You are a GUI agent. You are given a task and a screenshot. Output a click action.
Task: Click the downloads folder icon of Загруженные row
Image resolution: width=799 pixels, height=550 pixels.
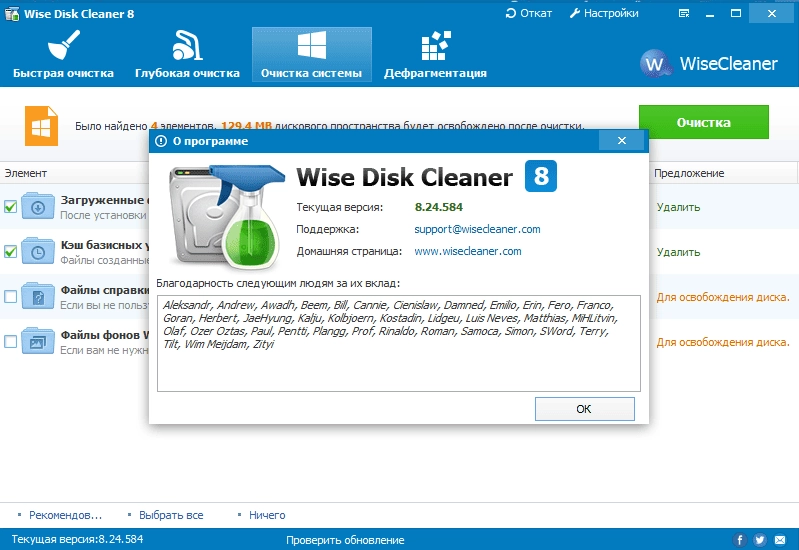click(38, 206)
